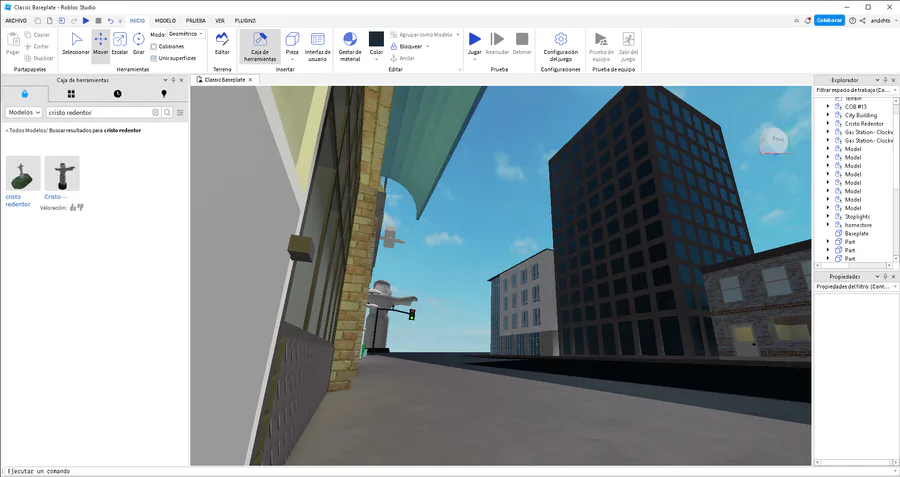Select Baseplate in the Explorador
The height and width of the screenshot is (477, 900).
pyautogui.click(x=856, y=234)
